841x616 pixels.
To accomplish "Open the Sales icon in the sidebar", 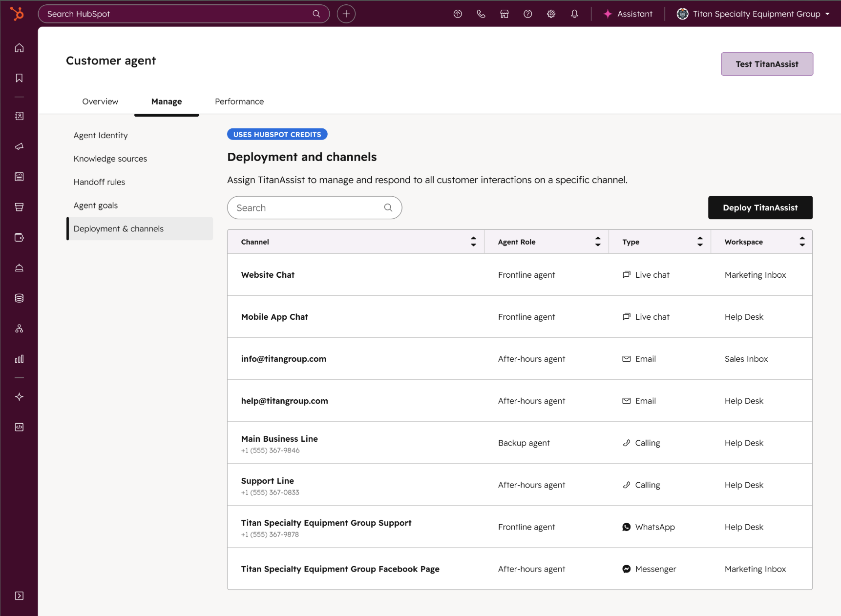I will tap(19, 207).
